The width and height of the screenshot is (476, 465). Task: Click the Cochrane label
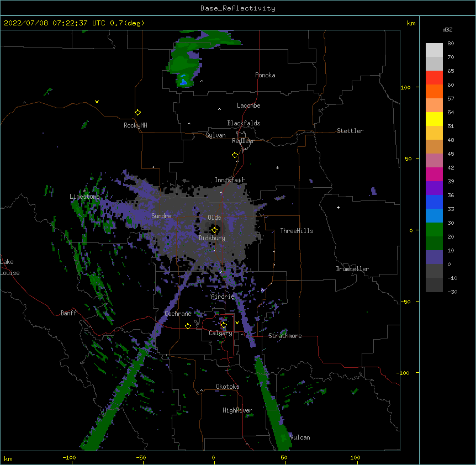[x=178, y=314]
